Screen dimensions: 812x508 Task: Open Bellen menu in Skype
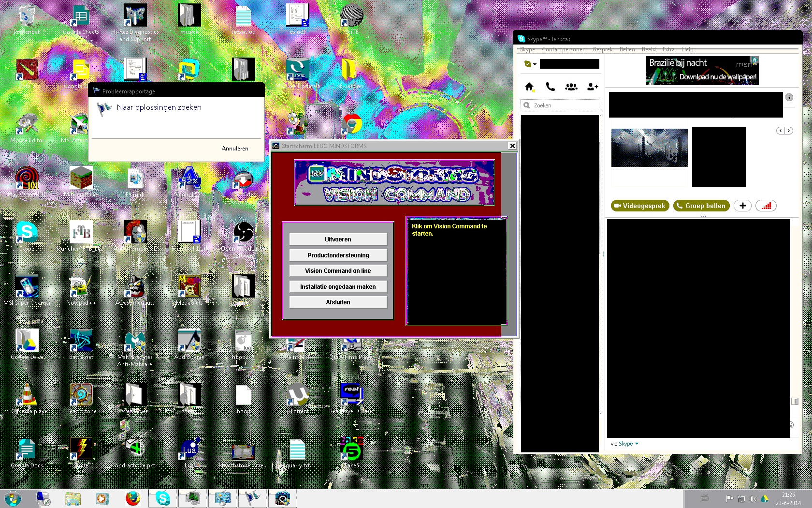(x=627, y=49)
